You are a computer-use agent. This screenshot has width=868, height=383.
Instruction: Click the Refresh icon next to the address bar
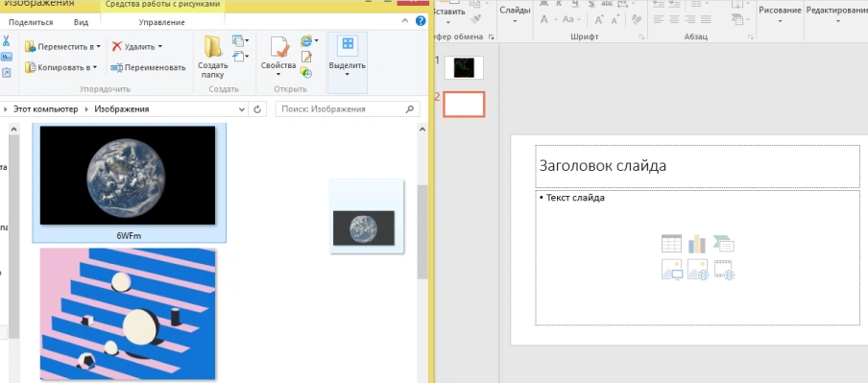257,109
